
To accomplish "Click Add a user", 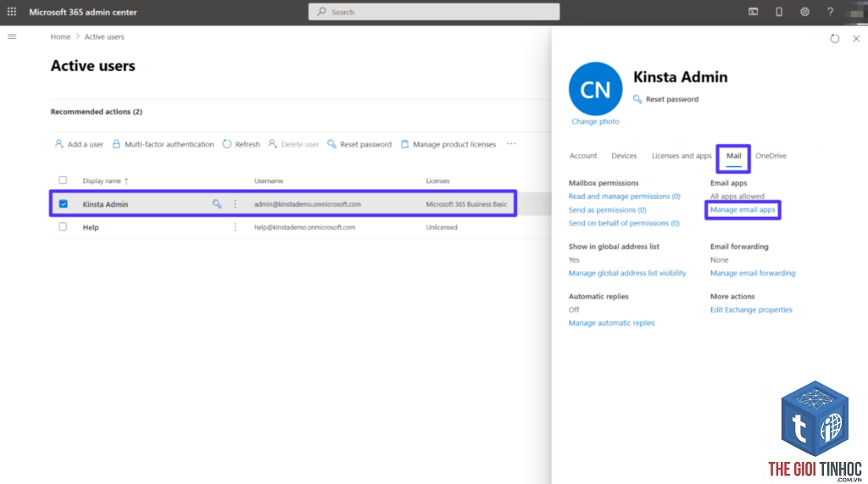I will point(79,144).
